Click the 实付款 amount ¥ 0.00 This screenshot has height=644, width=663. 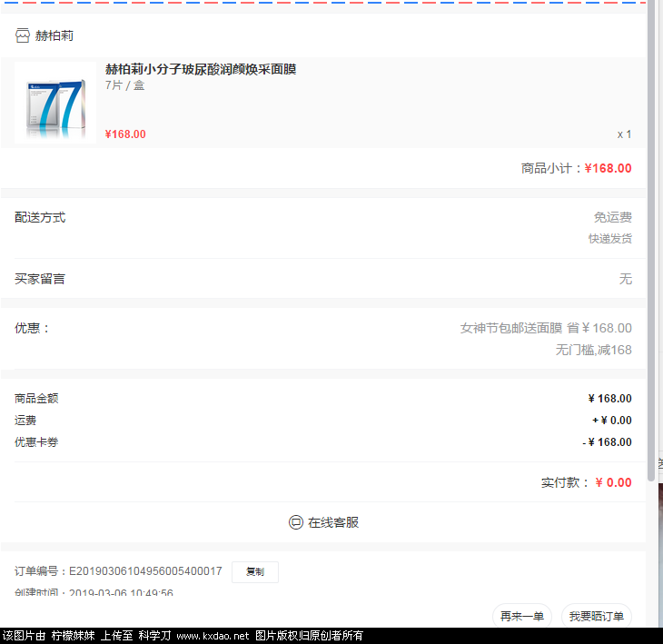[x=613, y=482]
